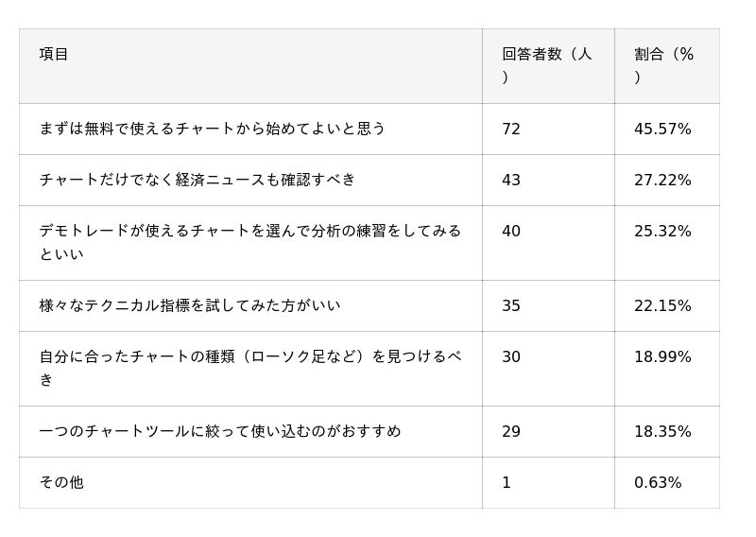Click the respondent count cell showing 72

(x=511, y=129)
